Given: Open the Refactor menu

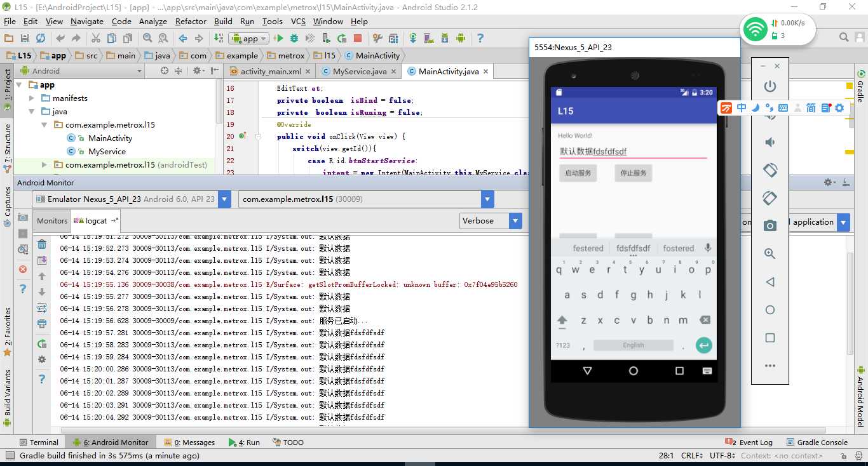Looking at the screenshot, I should [191, 21].
